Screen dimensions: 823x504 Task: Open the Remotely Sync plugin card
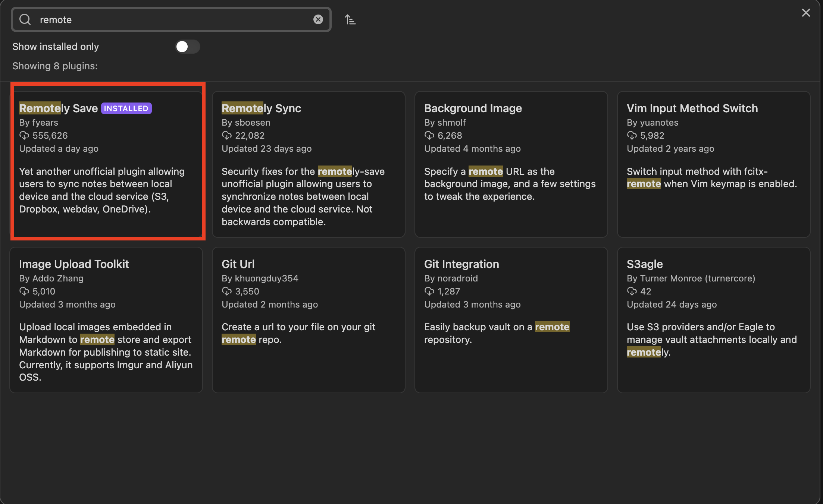pos(309,164)
